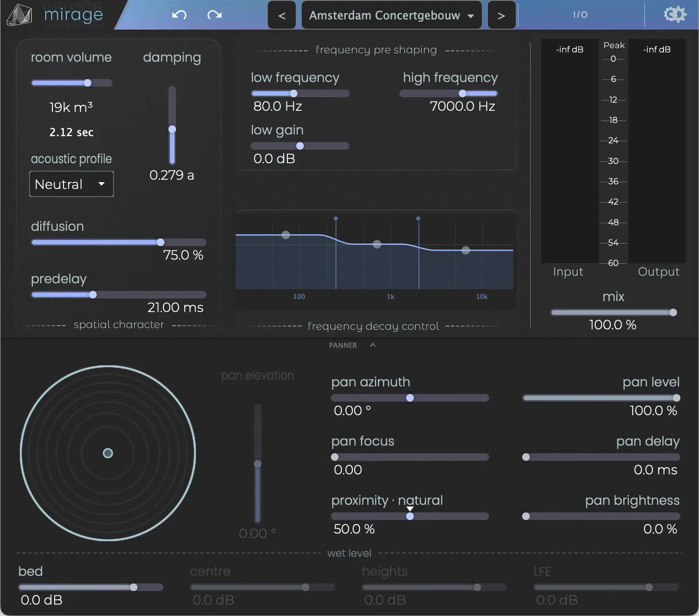Click the 80.0 Hz low frequency value

(278, 106)
